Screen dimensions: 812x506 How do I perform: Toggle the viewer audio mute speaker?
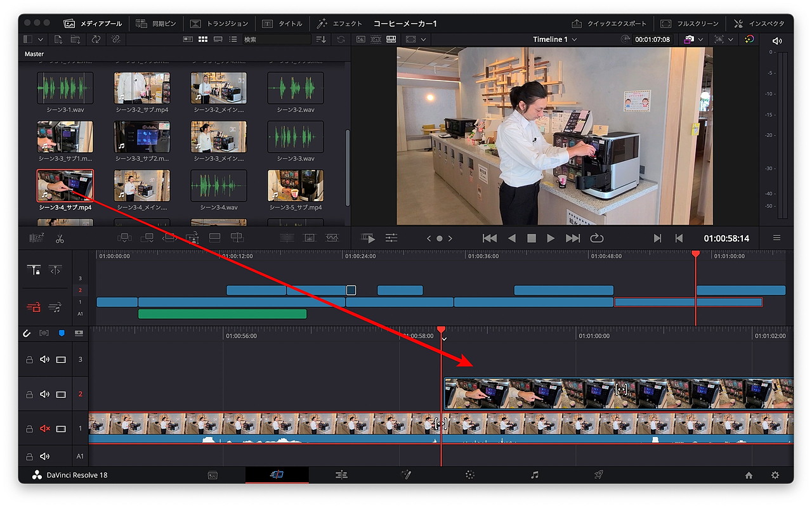[x=777, y=40]
